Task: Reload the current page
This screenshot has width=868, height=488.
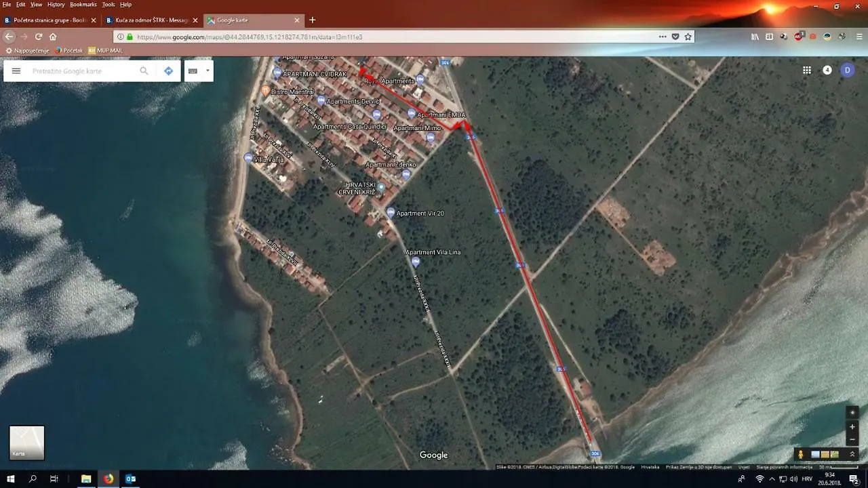Action: point(39,37)
